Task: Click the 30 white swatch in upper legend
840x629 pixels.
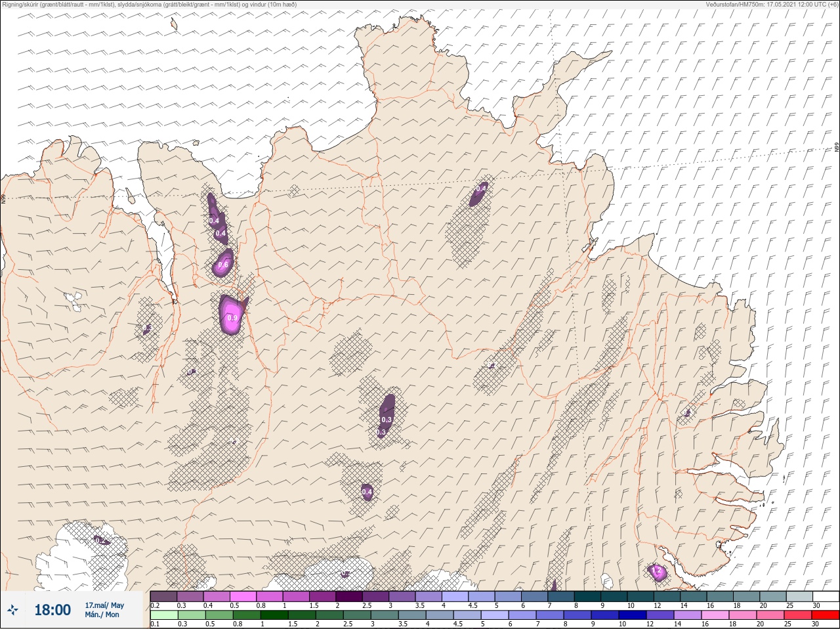Action: coord(826,596)
